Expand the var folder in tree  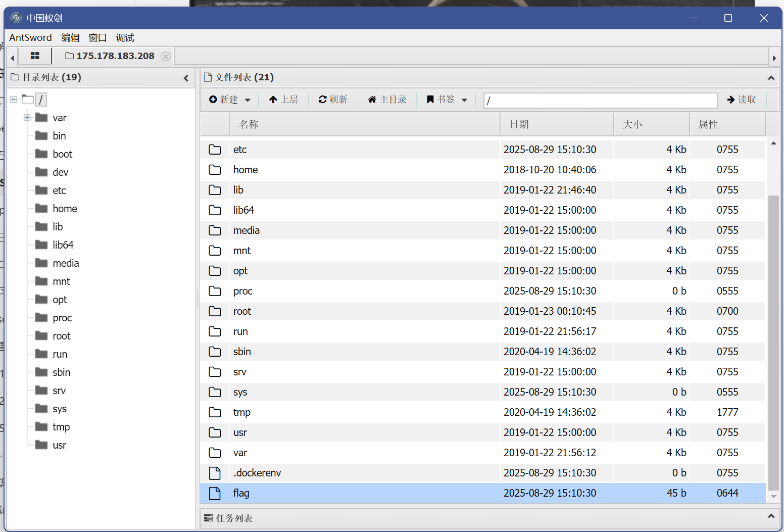tap(27, 118)
